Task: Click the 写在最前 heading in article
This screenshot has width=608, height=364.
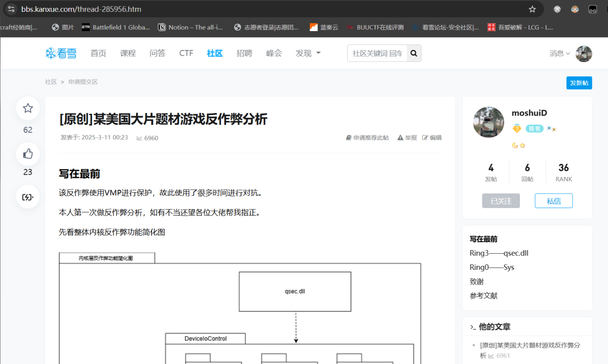Action: 79,174
